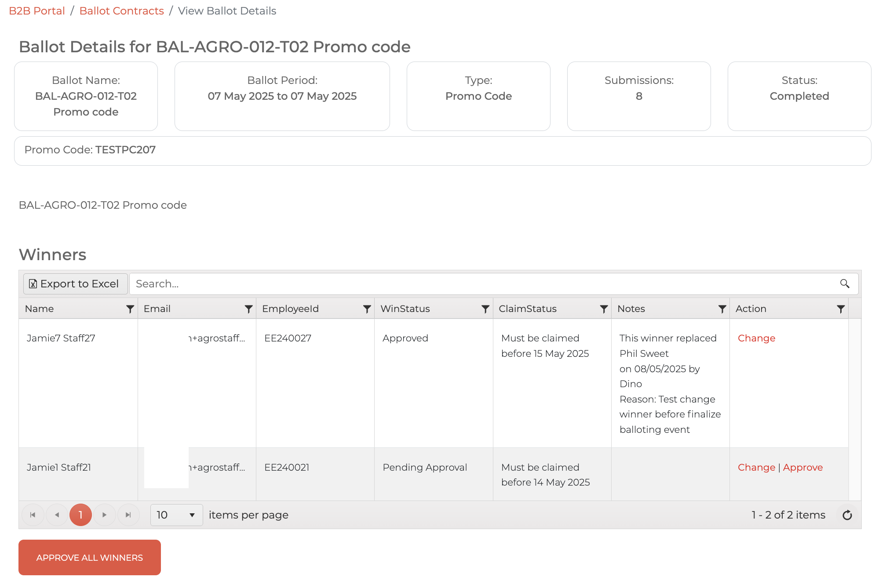Viewport: 875px width, 588px height.
Task: Open the Action column filter icon
Action: pyautogui.click(x=841, y=309)
